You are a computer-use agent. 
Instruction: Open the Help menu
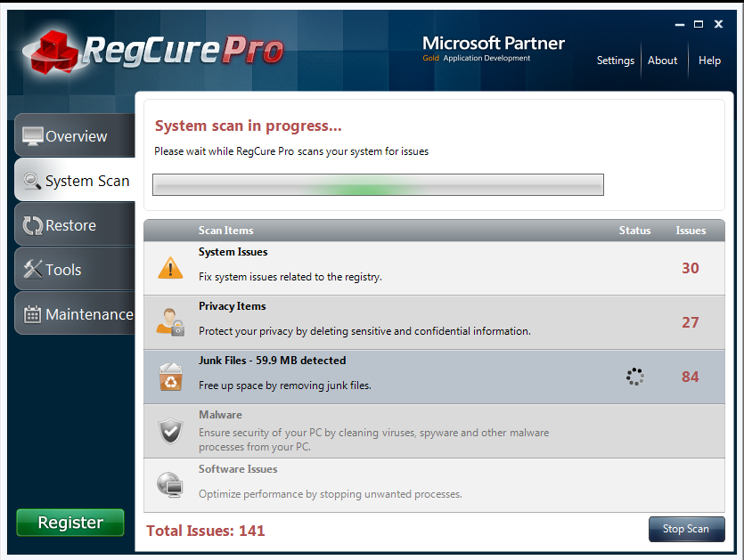709,61
